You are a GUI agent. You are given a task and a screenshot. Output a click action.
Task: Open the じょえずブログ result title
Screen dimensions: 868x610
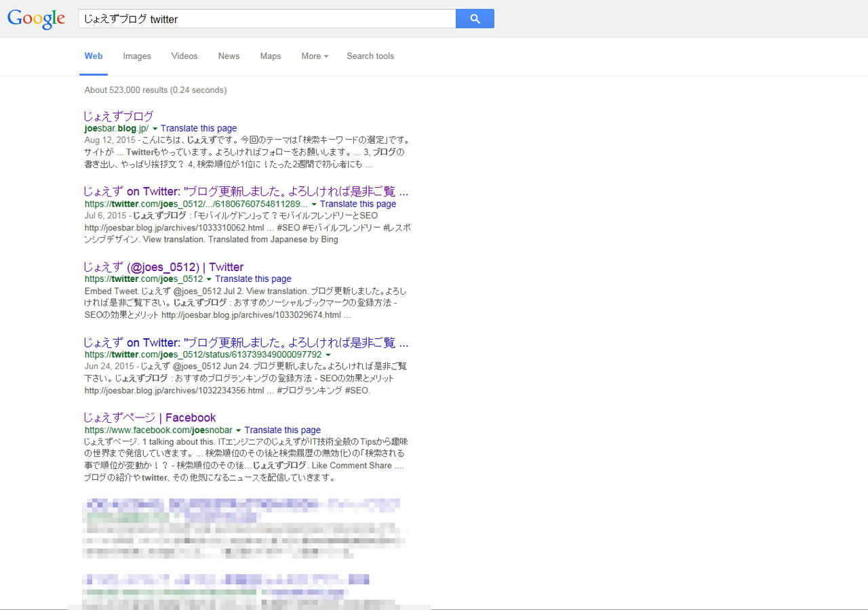click(x=118, y=116)
